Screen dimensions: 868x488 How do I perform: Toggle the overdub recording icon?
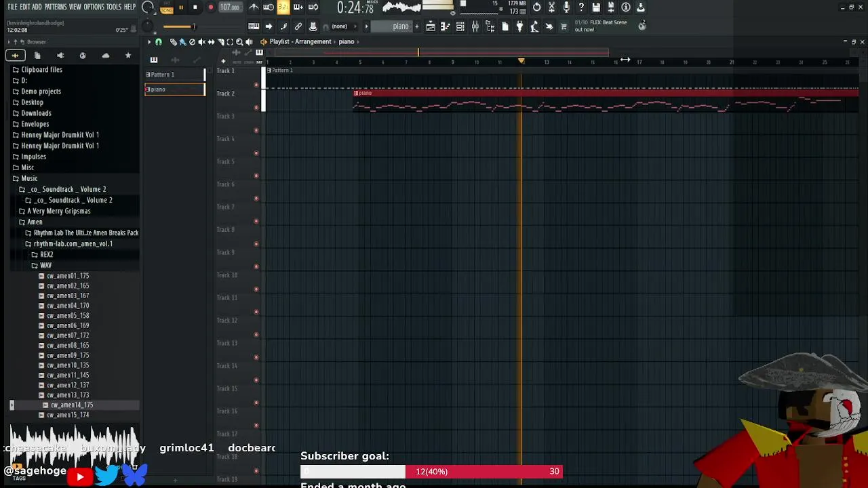tap(298, 7)
